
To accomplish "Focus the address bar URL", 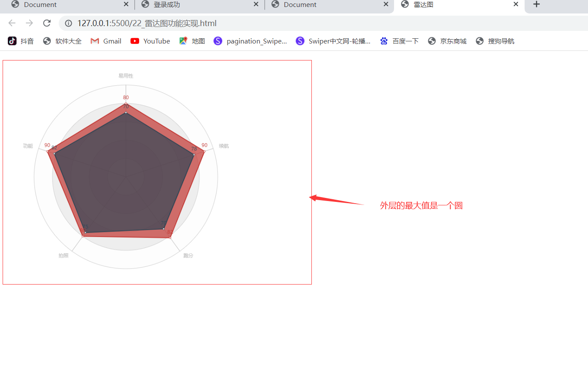I will point(147,23).
